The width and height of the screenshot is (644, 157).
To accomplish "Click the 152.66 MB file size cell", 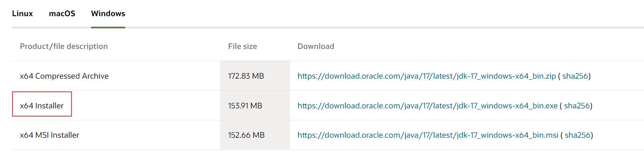I will (x=255, y=135).
